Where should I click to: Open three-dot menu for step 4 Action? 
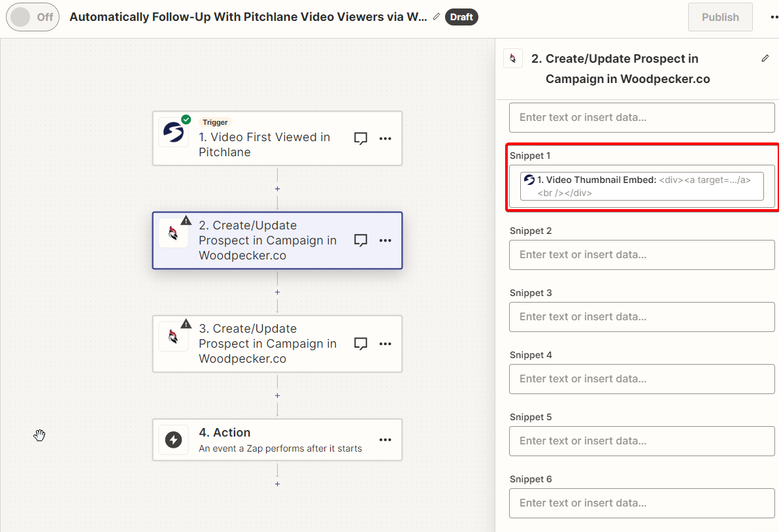point(385,440)
